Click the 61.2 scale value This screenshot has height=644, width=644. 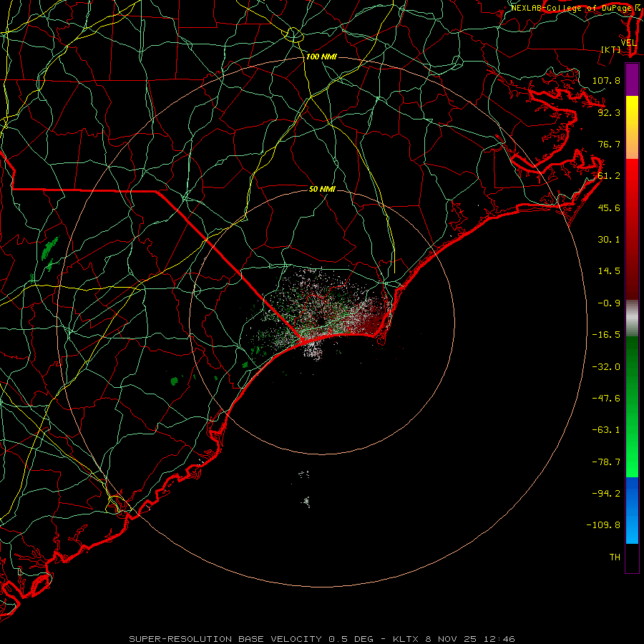tap(609, 176)
